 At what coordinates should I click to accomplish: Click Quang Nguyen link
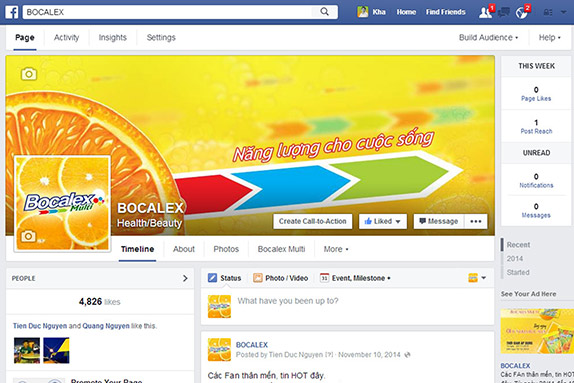106,326
